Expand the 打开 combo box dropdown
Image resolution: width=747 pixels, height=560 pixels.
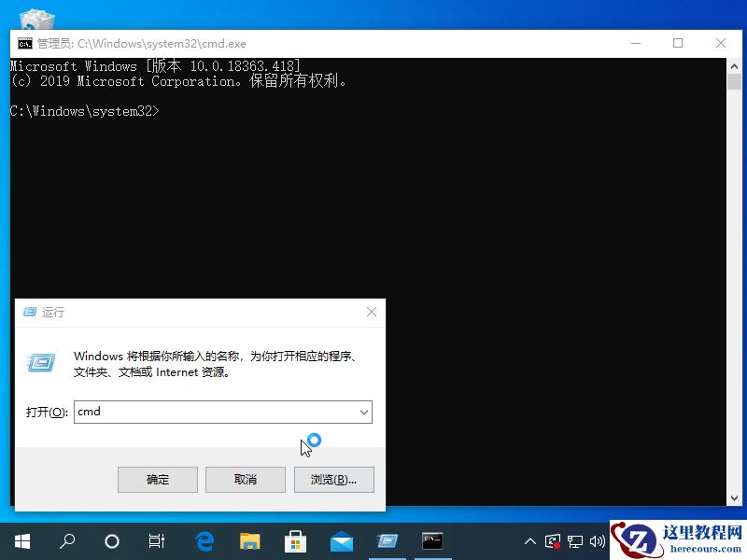tap(364, 412)
